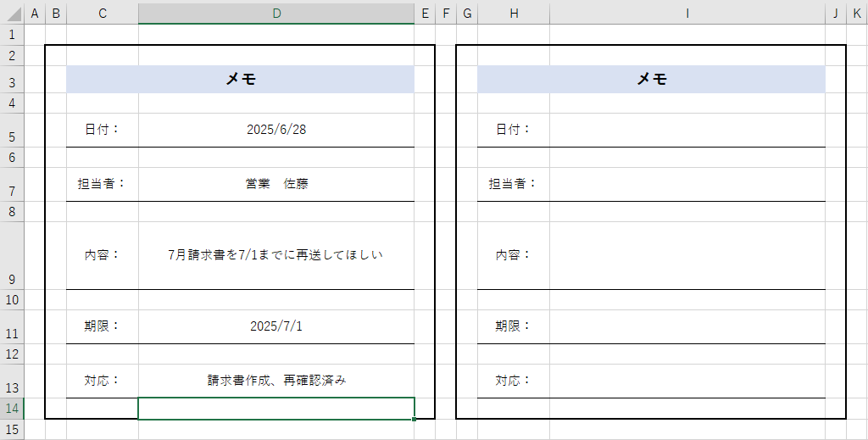Select empty 内容 field in right memo

point(687,254)
